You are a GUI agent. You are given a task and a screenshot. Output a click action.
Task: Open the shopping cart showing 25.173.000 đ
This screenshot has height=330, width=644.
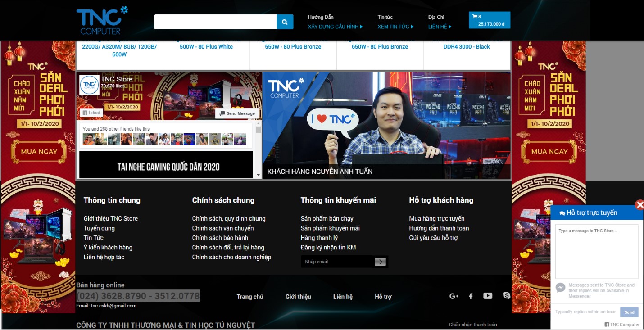coord(489,20)
